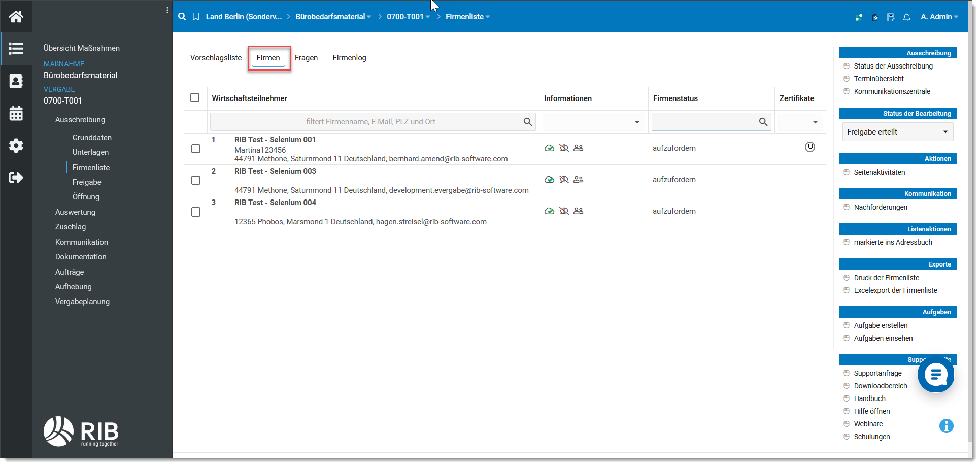Check the box for RIB Test - Selenium 003
Image resolution: width=980 pixels, height=466 pixels.
tap(196, 180)
